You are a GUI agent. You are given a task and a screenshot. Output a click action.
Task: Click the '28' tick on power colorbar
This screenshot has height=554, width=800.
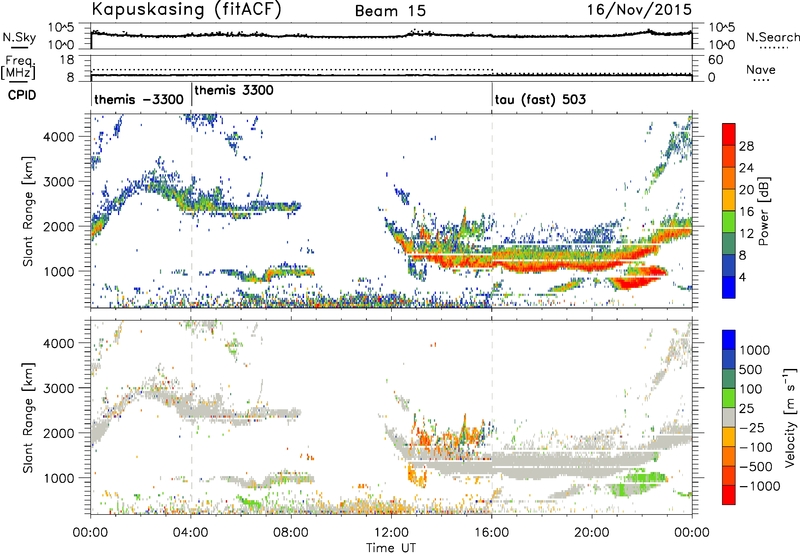click(x=746, y=146)
